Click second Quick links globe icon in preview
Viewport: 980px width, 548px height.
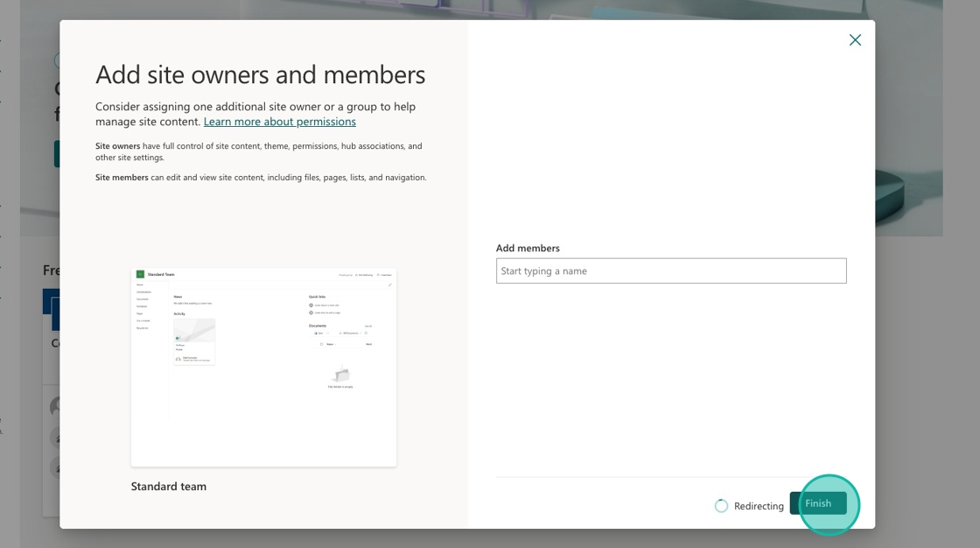(311, 313)
